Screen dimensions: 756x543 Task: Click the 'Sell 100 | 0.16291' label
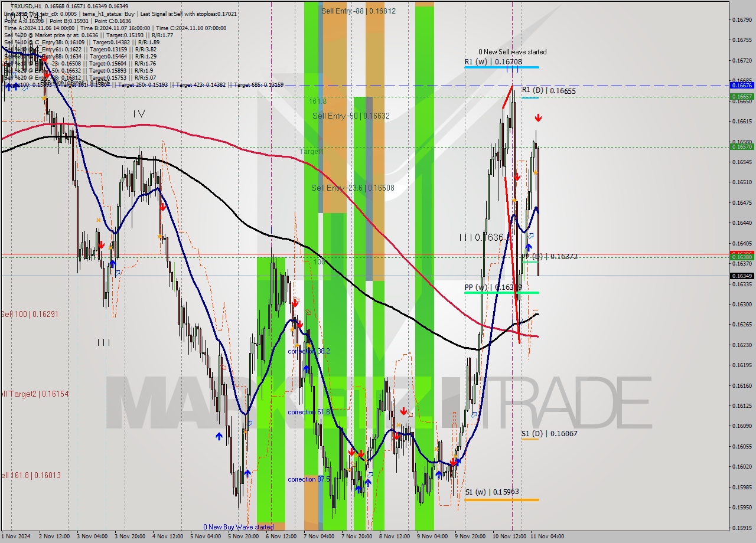[30, 314]
